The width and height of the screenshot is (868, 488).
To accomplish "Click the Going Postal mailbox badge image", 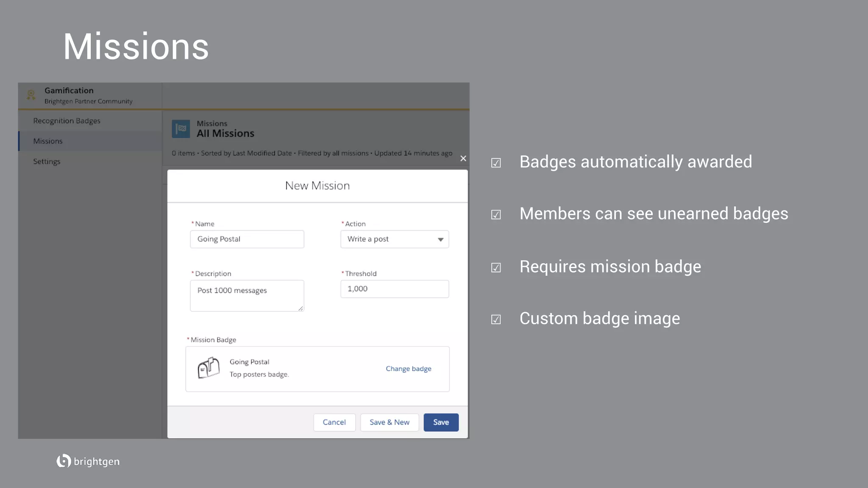I will (209, 368).
